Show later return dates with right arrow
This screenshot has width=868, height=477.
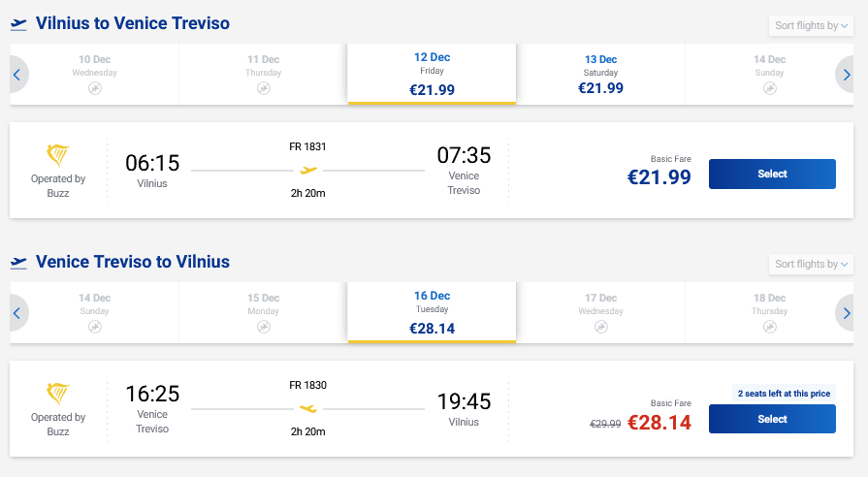click(847, 312)
